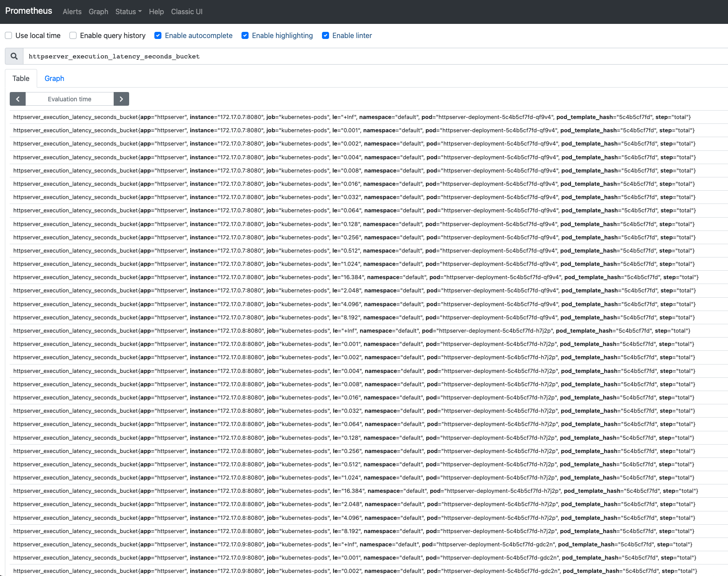Click the 172.17.0.8 row with le="0.256"

pyautogui.click(x=369, y=451)
